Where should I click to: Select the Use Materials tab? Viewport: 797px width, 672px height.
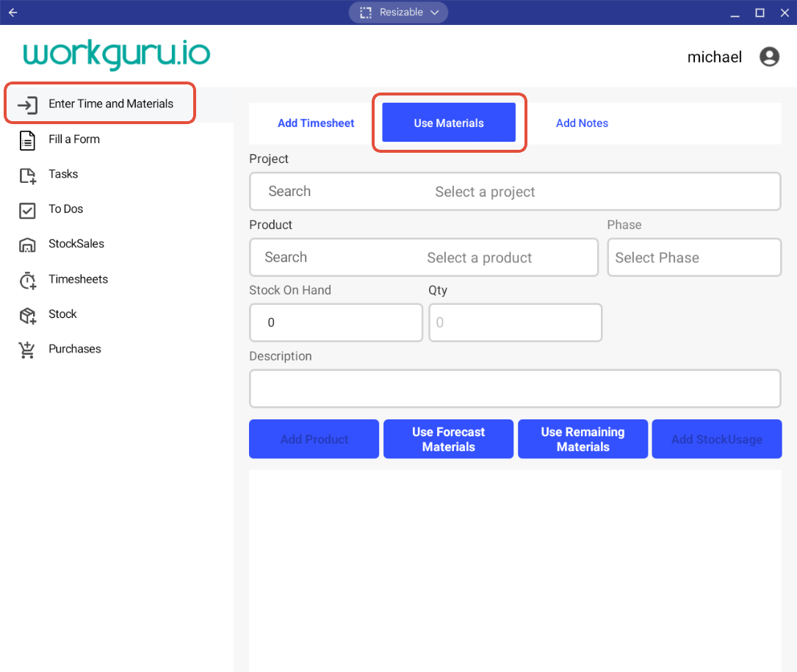pos(449,123)
